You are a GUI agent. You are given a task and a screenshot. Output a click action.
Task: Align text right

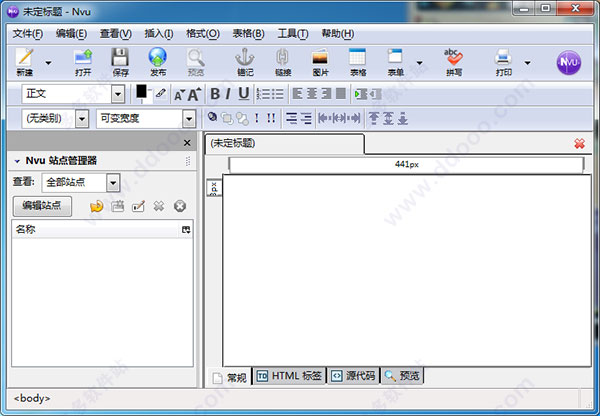point(326,93)
